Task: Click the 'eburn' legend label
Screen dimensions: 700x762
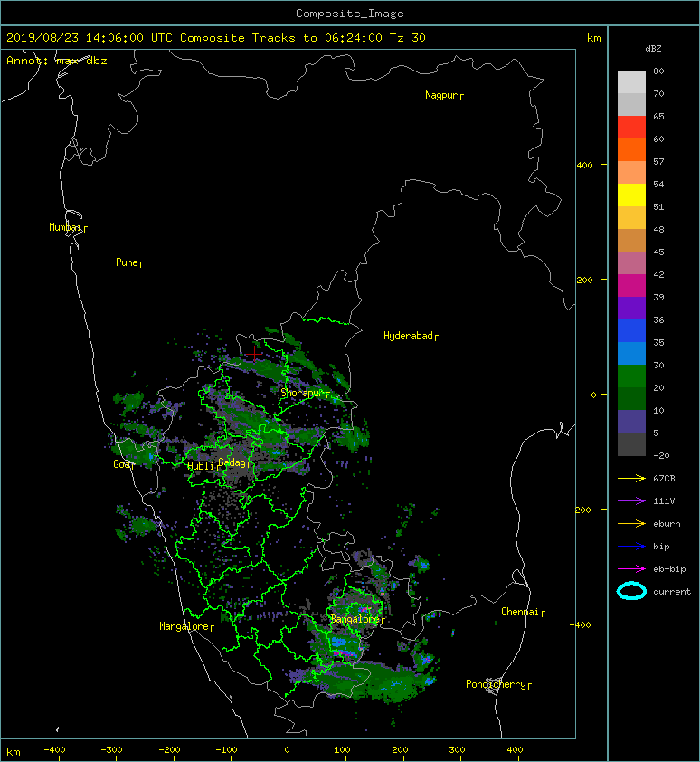Action: pos(667,524)
